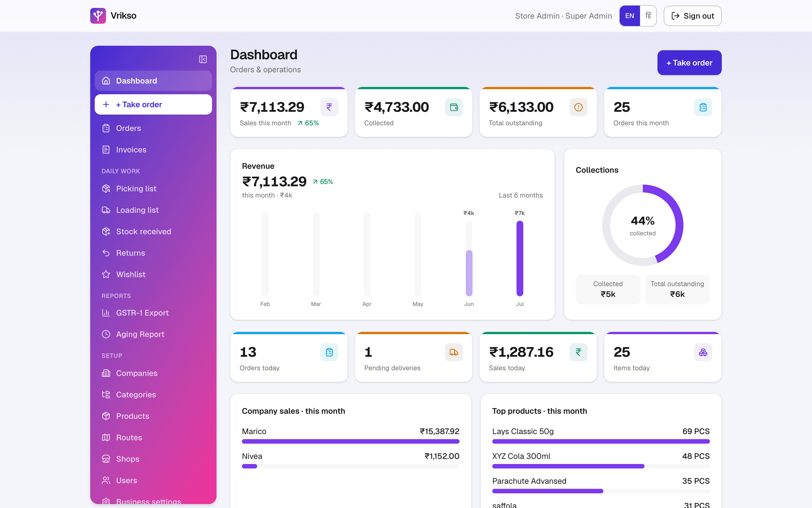The image size is (812, 508).
Task: Click the Vrikso logo icon
Action: [98, 16]
